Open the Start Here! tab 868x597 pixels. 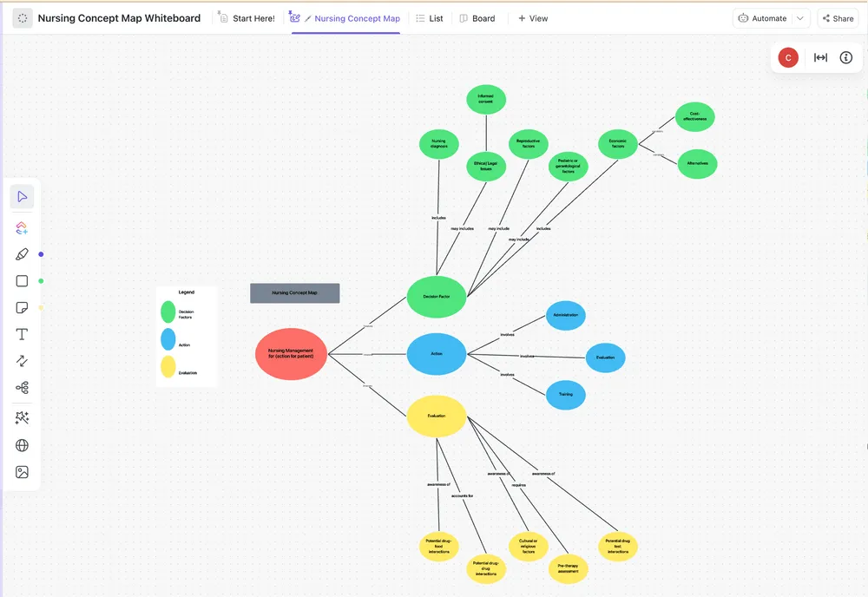pos(247,18)
